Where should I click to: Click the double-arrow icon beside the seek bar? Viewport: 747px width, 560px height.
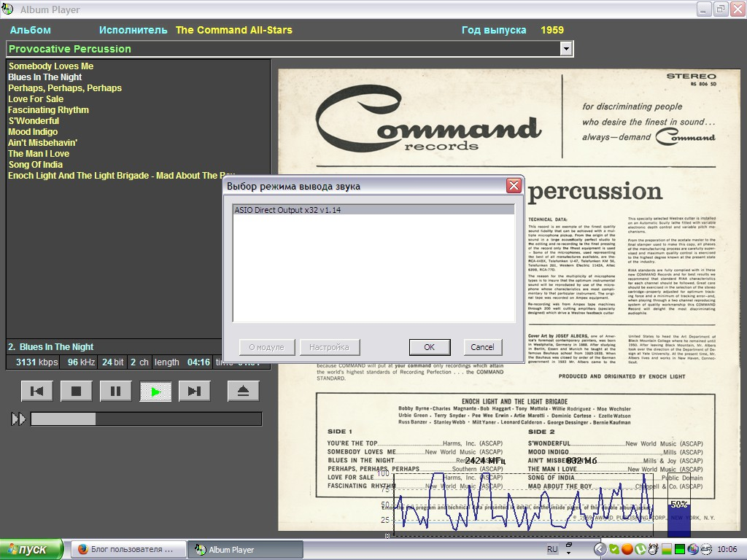pyautogui.click(x=18, y=419)
